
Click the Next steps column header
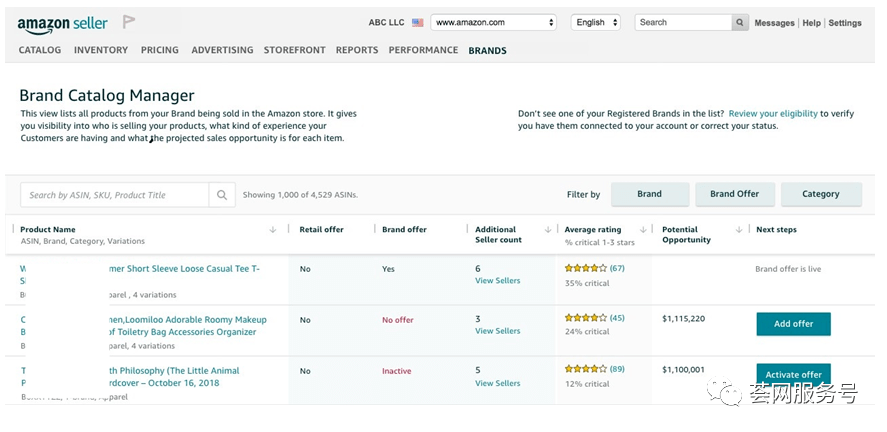[x=776, y=230]
